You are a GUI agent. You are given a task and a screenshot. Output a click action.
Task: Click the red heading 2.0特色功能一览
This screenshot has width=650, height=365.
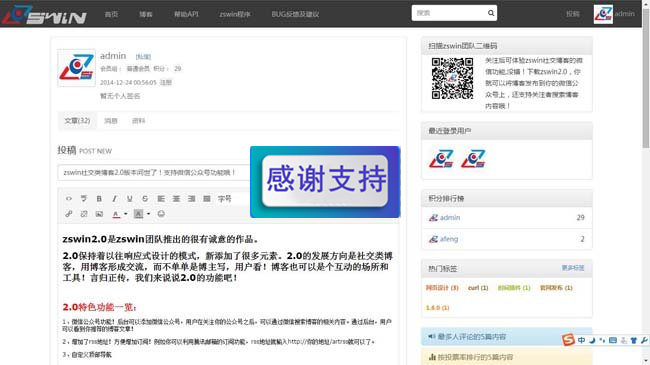[x=99, y=307]
